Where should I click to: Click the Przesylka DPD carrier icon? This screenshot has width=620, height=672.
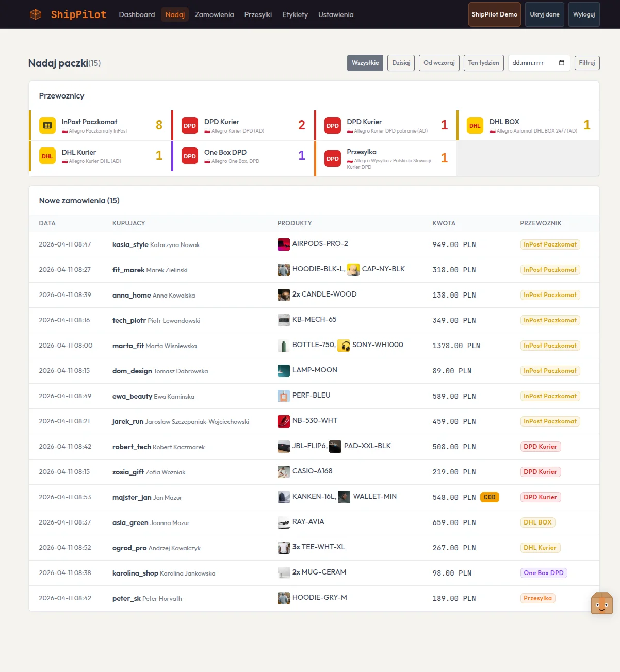(333, 158)
